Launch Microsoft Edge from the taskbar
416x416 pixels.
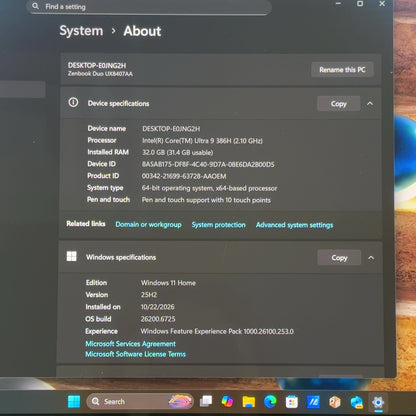coord(270,402)
